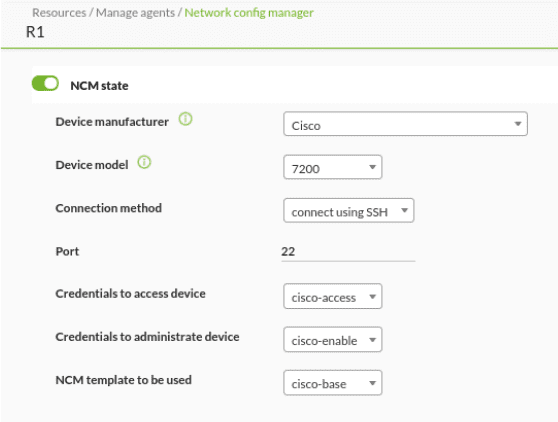The image size is (558, 422).
Task: Go to Manage agents in the breadcrumb
Action: [135, 13]
